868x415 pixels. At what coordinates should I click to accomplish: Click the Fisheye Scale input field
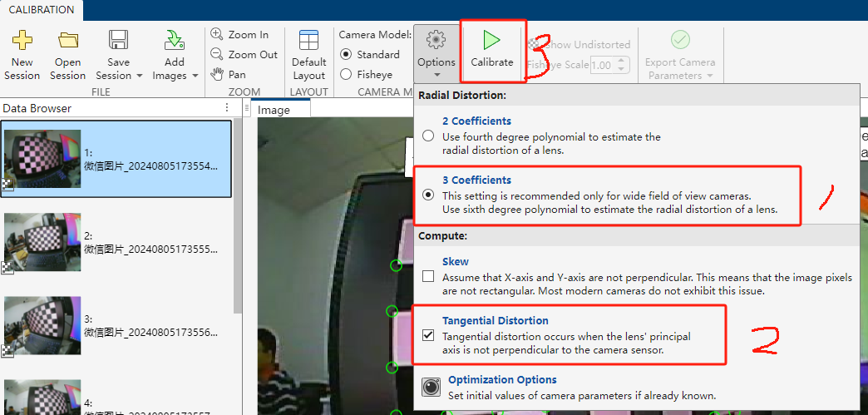point(600,65)
